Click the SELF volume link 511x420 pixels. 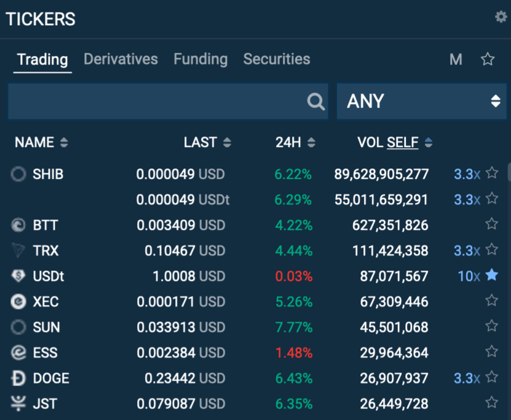(x=402, y=143)
